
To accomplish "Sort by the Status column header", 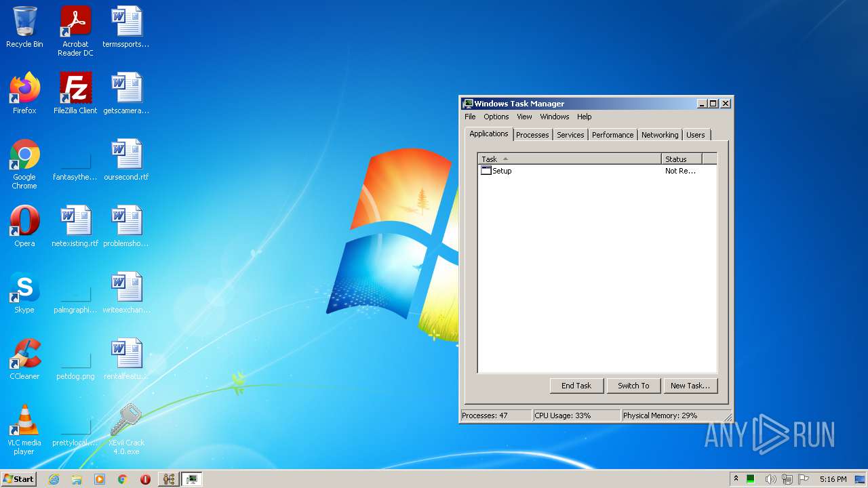I will [x=682, y=159].
